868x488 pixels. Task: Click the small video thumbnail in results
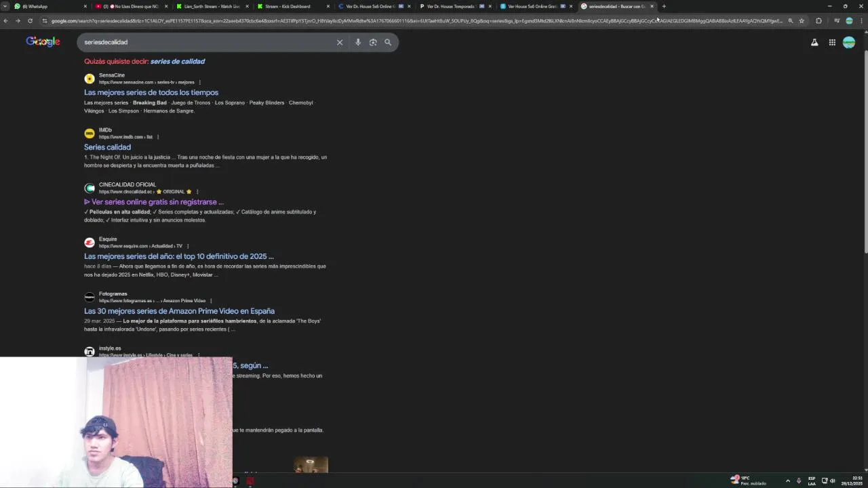click(x=311, y=464)
